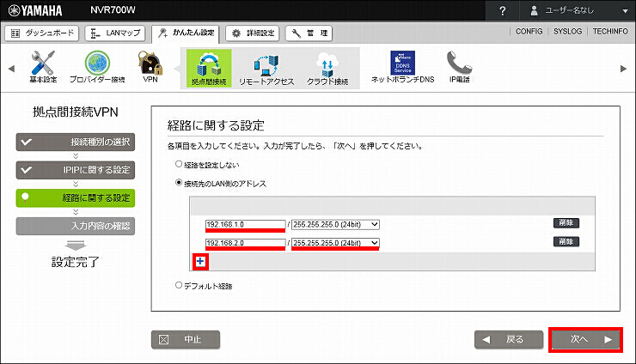636x364 pixels.
Task: Open the VPN padlock icon
Action: (150, 66)
